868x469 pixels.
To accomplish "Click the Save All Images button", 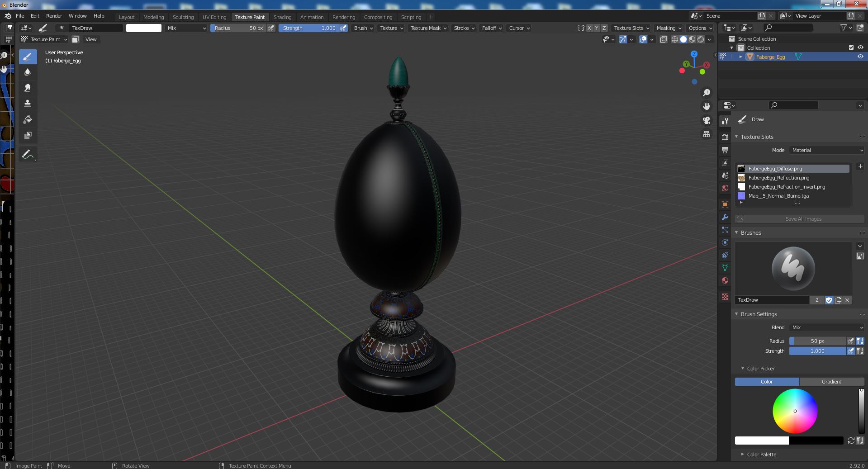I will pyautogui.click(x=800, y=219).
